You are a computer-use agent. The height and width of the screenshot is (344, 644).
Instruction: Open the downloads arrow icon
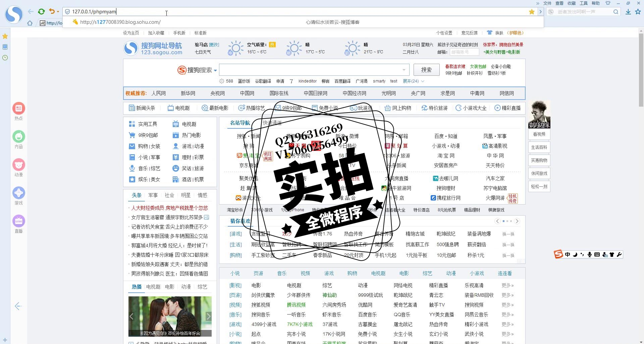[x=628, y=12]
